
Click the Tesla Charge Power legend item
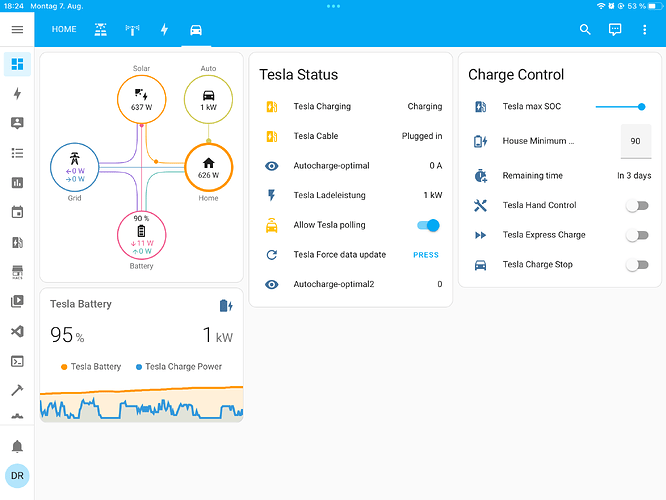tap(179, 367)
